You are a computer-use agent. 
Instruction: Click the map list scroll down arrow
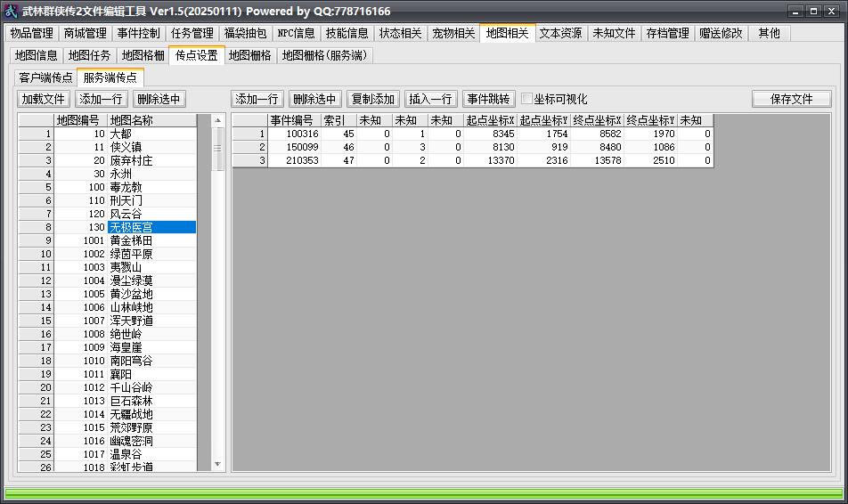click(x=218, y=464)
